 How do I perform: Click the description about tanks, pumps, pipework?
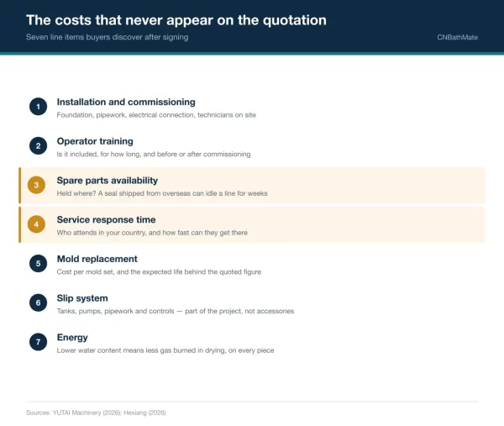coord(176,311)
